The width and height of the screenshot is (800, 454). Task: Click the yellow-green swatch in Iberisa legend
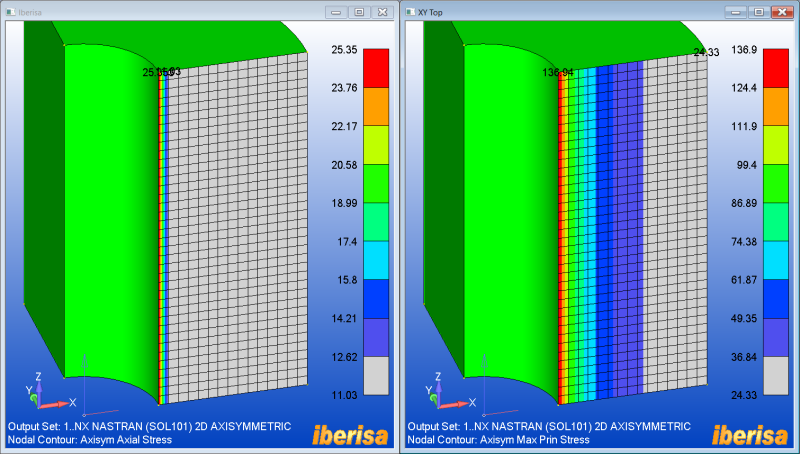(376, 145)
